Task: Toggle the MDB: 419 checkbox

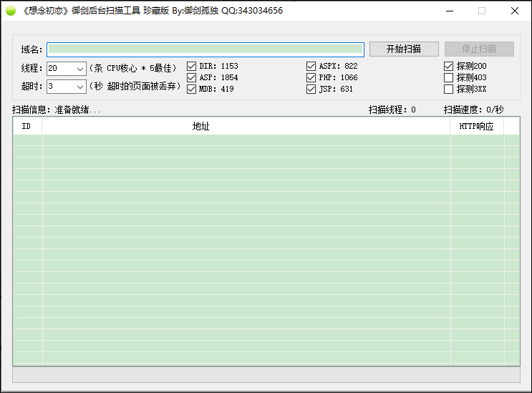Action: point(191,89)
